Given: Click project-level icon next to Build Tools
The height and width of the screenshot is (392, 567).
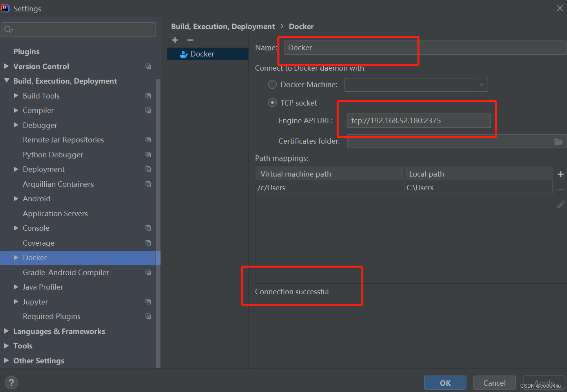Looking at the screenshot, I should pyautogui.click(x=148, y=96).
